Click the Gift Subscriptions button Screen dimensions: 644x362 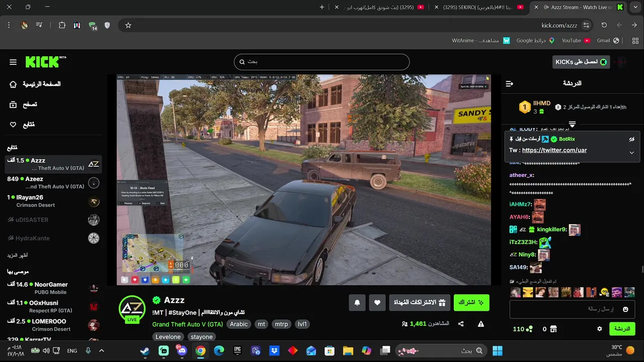pos(420,303)
